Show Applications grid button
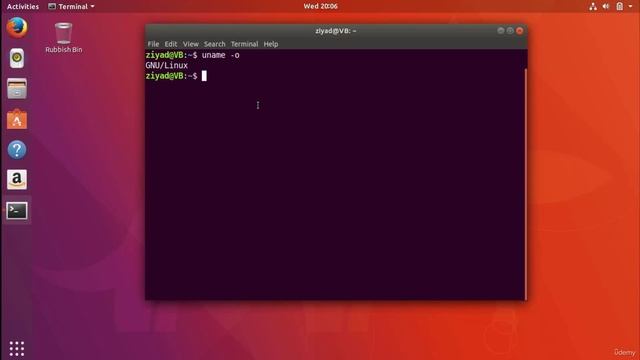 [x=17, y=349]
